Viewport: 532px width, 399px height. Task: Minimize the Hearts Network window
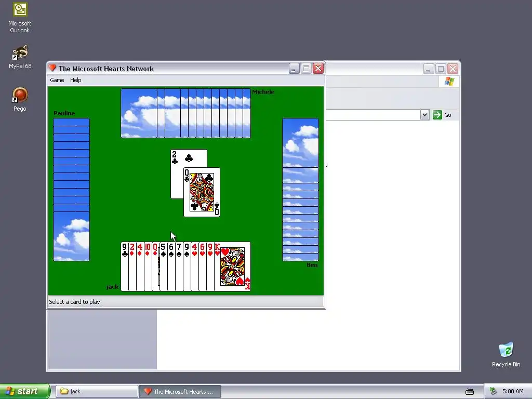tap(294, 69)
